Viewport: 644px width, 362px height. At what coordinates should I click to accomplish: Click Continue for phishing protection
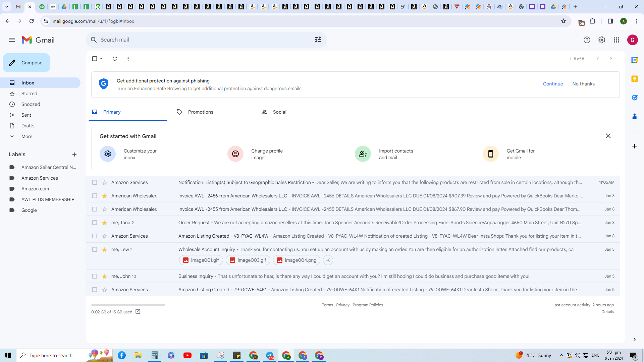[553, 84]
